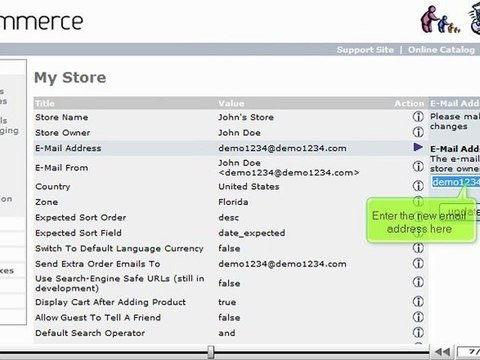480x360 pixels.
Task: Click the E-Mail Address value demo1234@demo1234.com
Action: [282, 148]
